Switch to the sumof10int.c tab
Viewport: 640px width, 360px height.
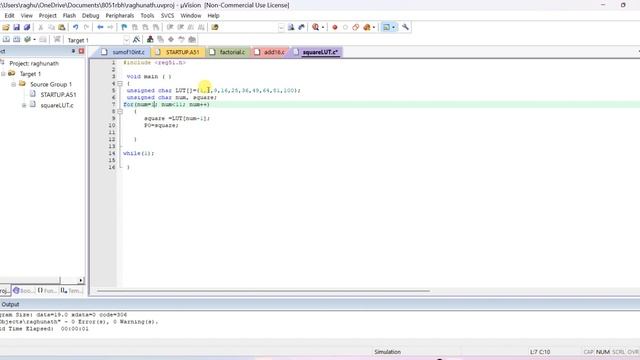123,52
